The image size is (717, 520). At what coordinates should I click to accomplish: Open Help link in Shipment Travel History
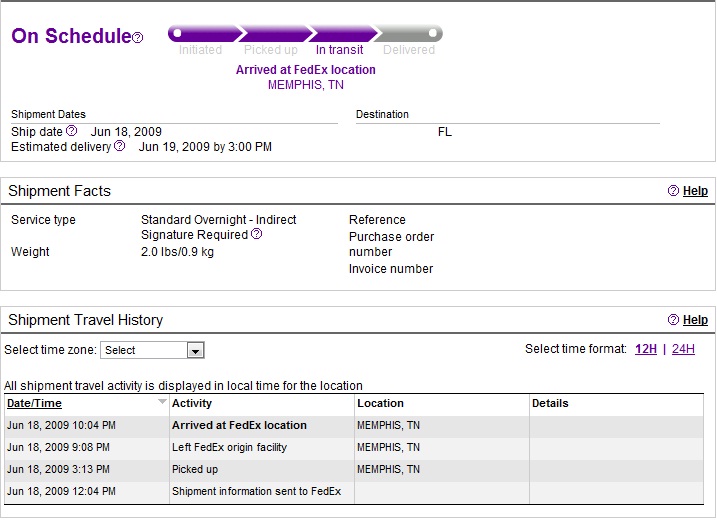pyautogui.click(x=695, y=320)
